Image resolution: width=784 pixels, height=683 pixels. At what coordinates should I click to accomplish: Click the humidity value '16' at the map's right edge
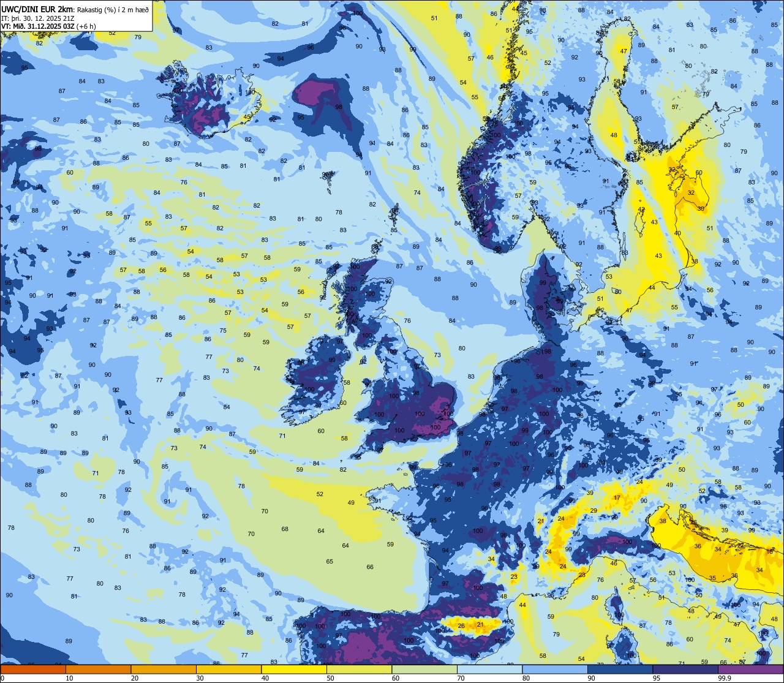pos(770,551)
